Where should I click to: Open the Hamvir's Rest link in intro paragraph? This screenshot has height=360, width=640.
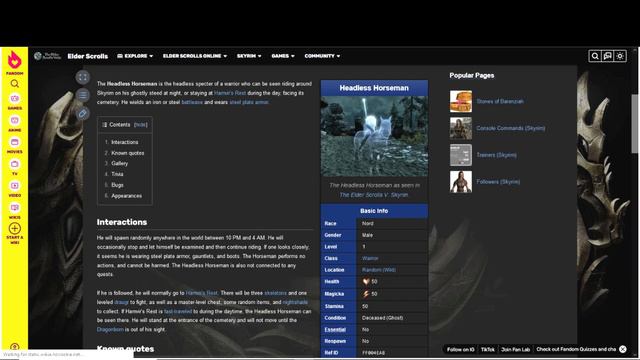coord(230,93)
